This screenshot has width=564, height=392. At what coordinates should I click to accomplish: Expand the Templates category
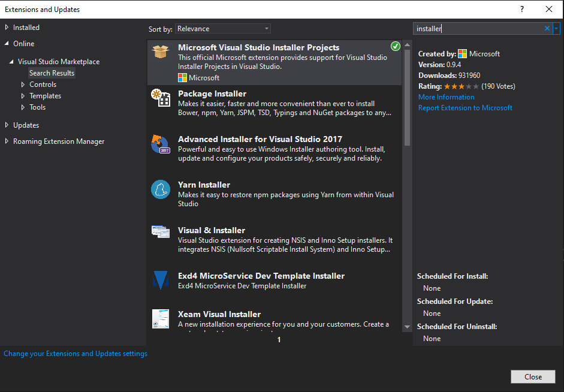[23, 96]
